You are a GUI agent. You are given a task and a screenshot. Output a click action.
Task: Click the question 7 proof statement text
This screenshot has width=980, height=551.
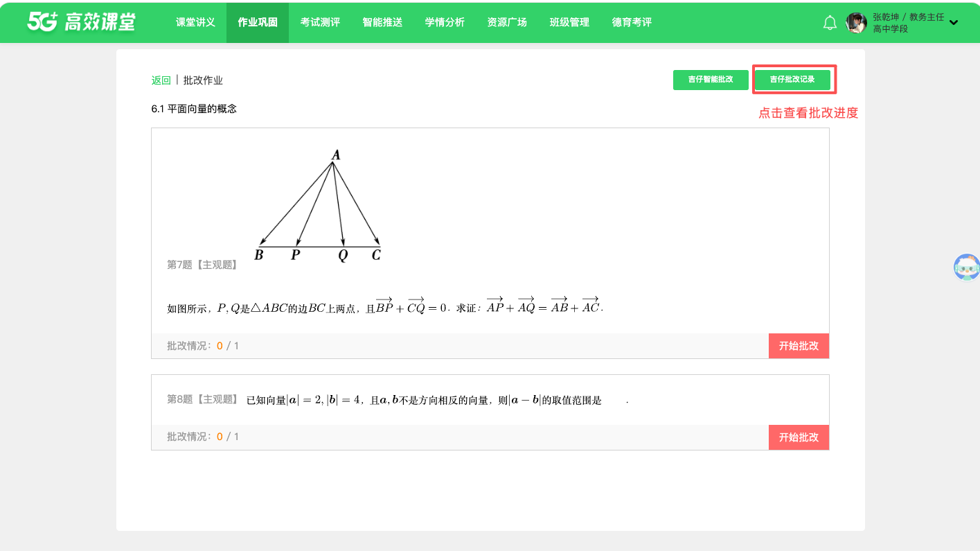(x=385, y=305)
